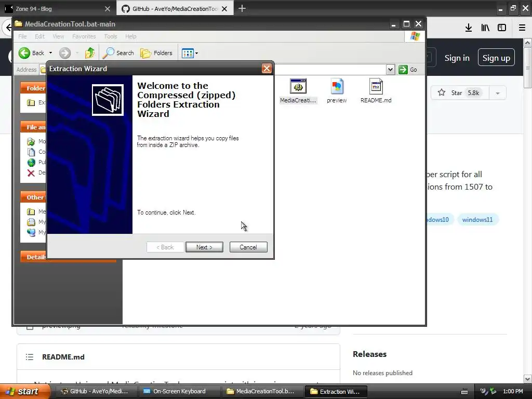Image resolution: width=532 pixels, height=399 pixels.
Task: Star the GitHub repository
Action: (x=460, y=92)
